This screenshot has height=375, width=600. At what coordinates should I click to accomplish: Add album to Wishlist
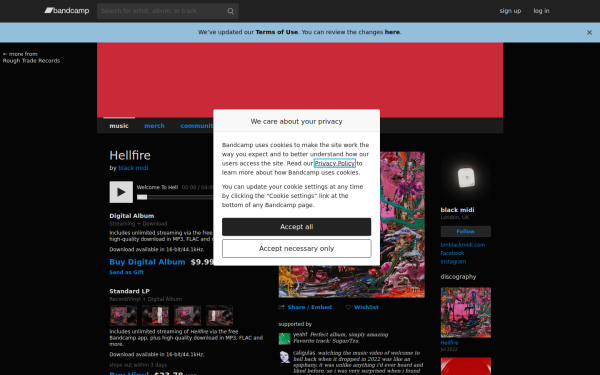[366, 307]
